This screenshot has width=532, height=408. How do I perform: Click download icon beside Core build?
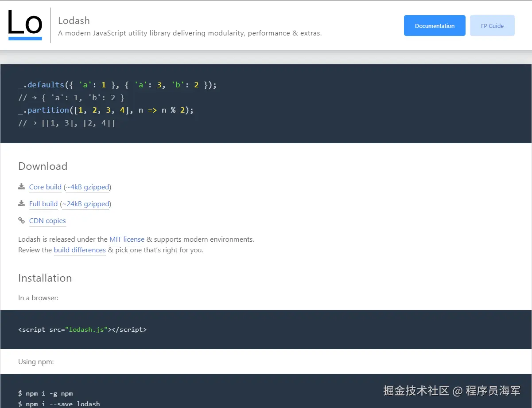pos(21,186)
